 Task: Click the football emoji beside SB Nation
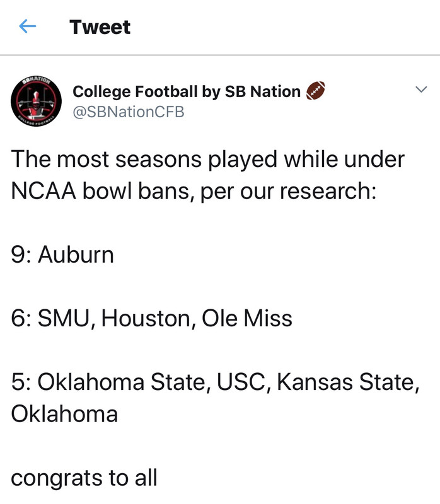[315, 92]
